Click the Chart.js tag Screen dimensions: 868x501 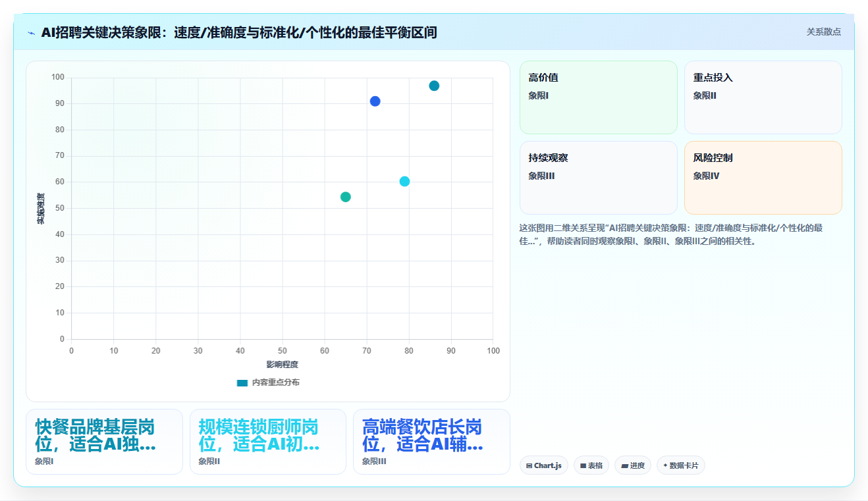pyautogui.click(x=544, y=465)
